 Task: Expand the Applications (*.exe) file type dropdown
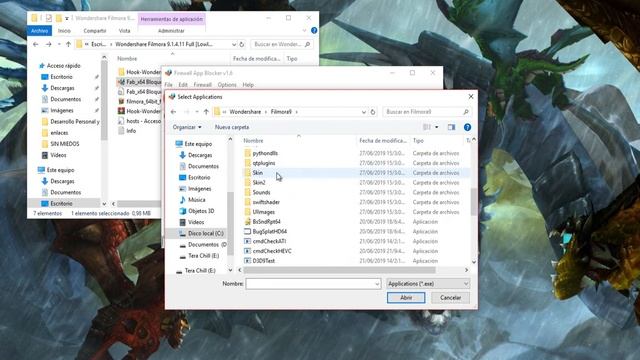coord(466,284)
